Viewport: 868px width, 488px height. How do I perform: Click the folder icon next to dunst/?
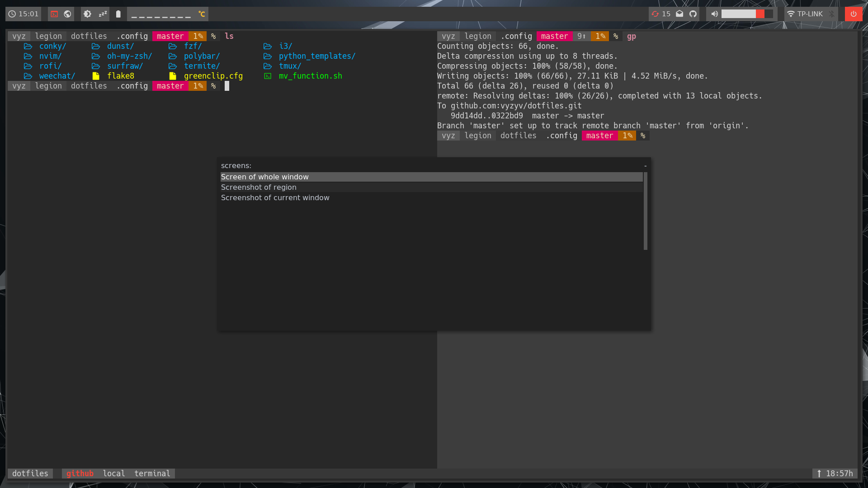coord(96,46)
